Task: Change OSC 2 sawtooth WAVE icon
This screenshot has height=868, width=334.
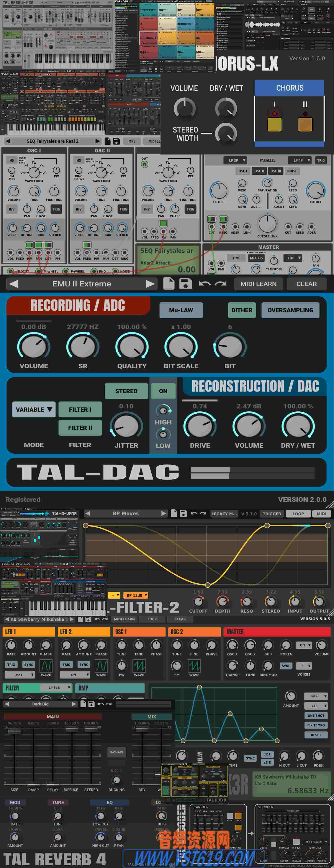Action: pyautogui.click(x=194, y=666)
